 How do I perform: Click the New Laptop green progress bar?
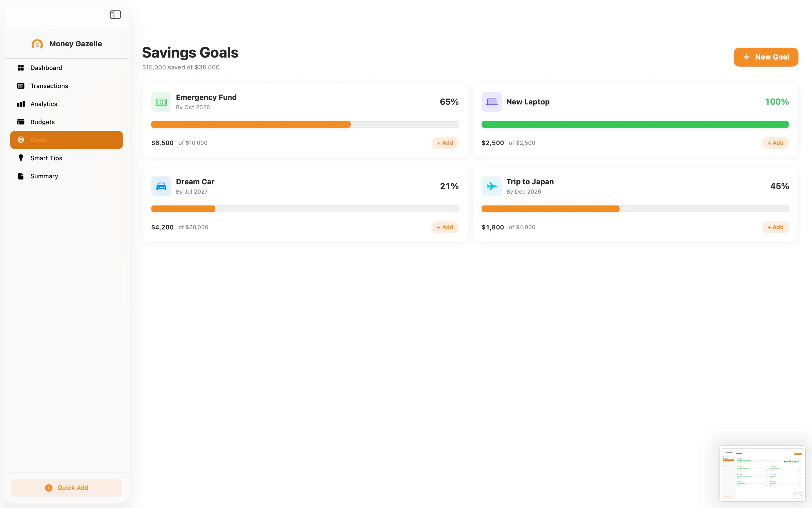point(635,125)
